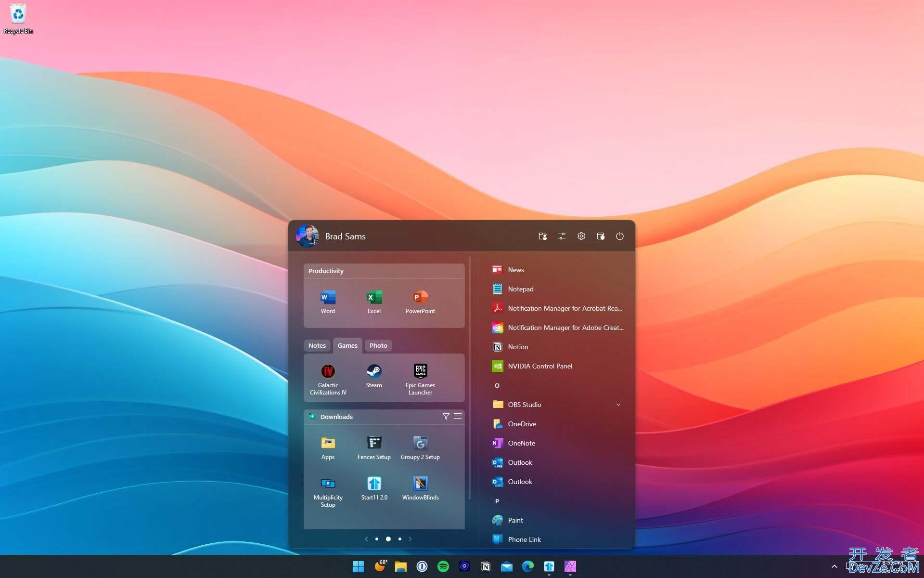Click the power icon in the start menu header
Screen dimensions: 924x578
[x=620, y=236]
